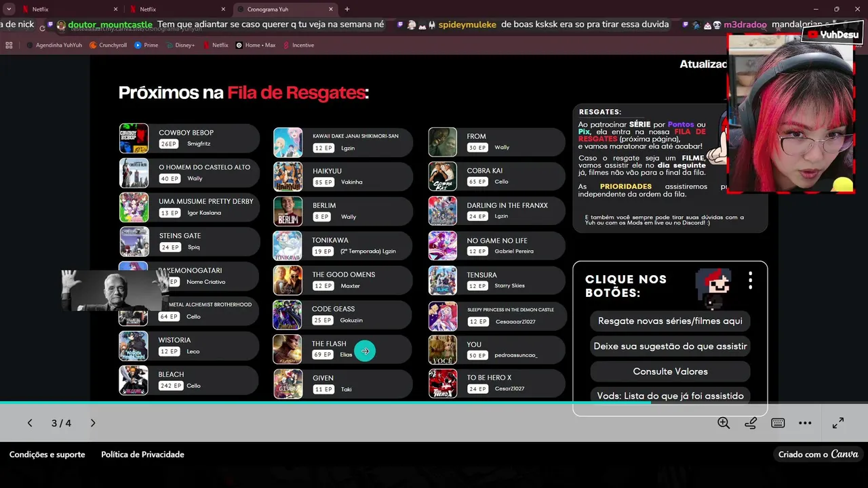Click the No Game No Life thumbnail

[x=443, y=246]
